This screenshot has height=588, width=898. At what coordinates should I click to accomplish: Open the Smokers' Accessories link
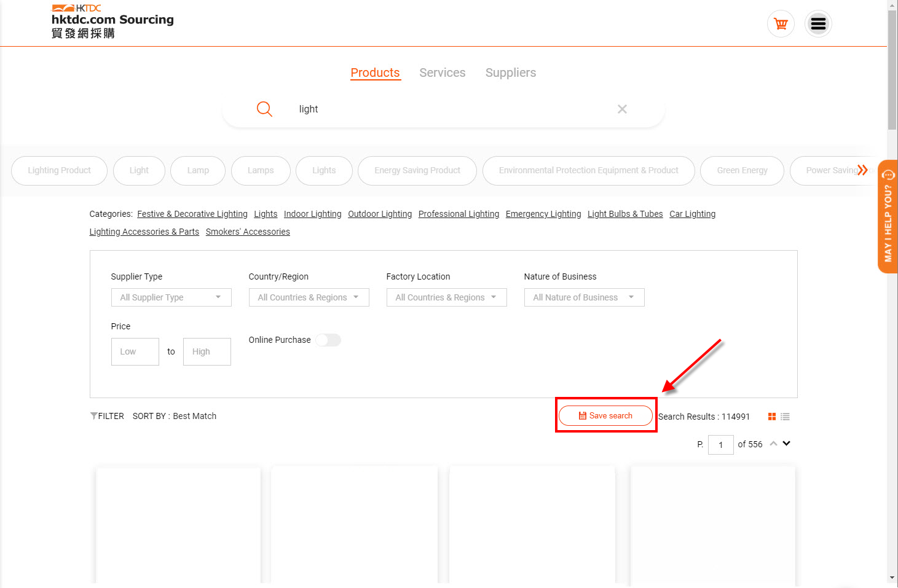pyautogui.click(x=248, y=232)
